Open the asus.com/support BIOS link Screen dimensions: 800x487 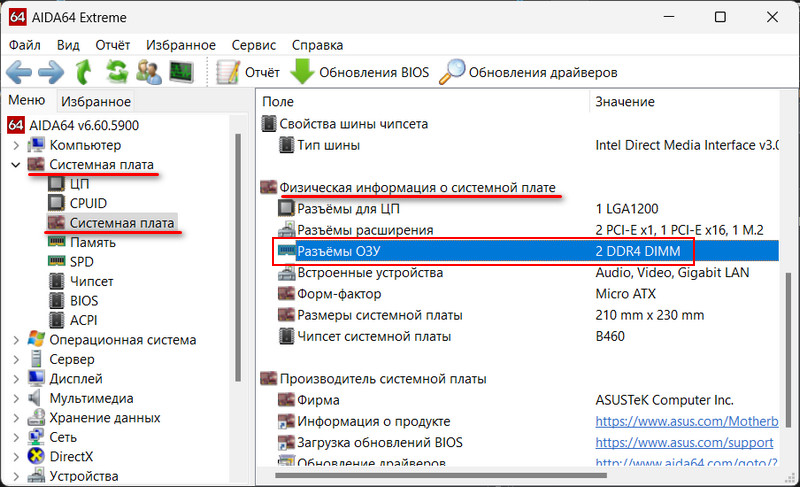tap(684, 443)
